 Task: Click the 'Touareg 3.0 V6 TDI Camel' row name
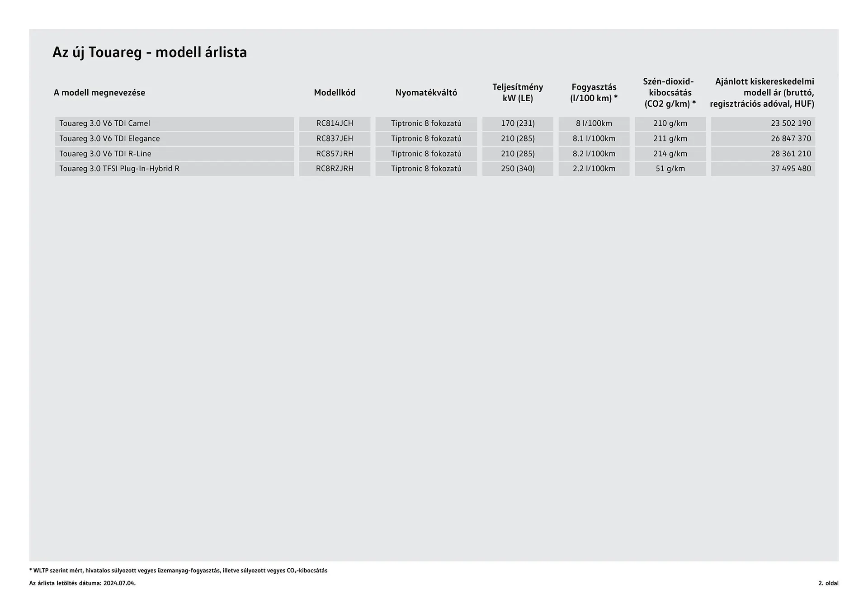[104, 123]
